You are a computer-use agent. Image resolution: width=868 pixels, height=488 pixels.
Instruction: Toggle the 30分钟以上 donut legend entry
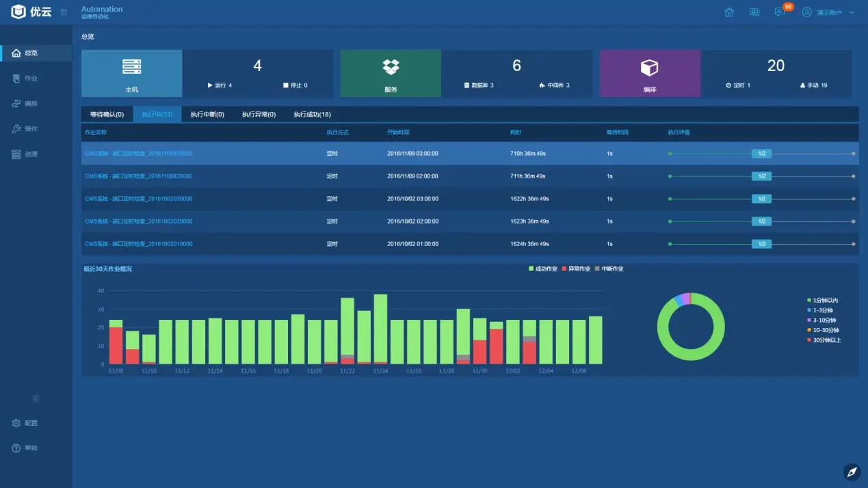(824, 340)
